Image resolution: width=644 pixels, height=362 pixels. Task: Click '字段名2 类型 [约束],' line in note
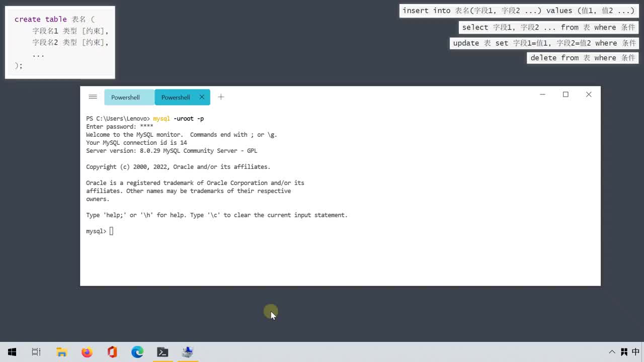pos(70,42)
